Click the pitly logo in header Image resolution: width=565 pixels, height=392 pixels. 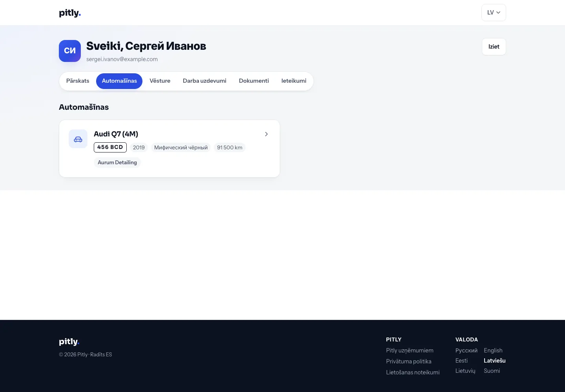pos(70,13)
